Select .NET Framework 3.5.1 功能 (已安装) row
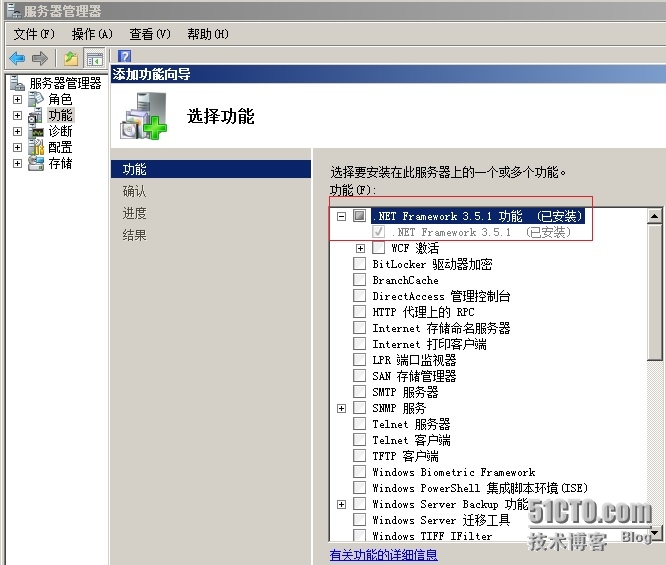Viewport: 666px width, 565px height. (477, 216)
